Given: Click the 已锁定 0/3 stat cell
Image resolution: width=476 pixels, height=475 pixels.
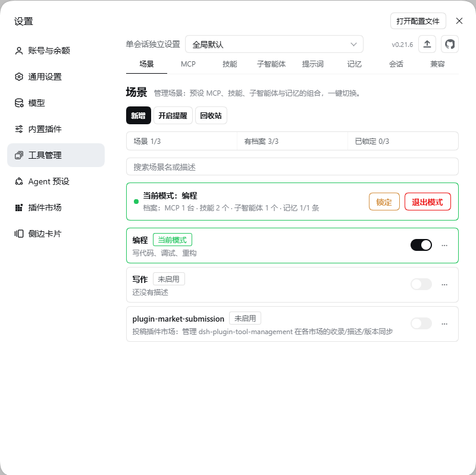Looking at the screenshot, I should (x=403, y=141).
